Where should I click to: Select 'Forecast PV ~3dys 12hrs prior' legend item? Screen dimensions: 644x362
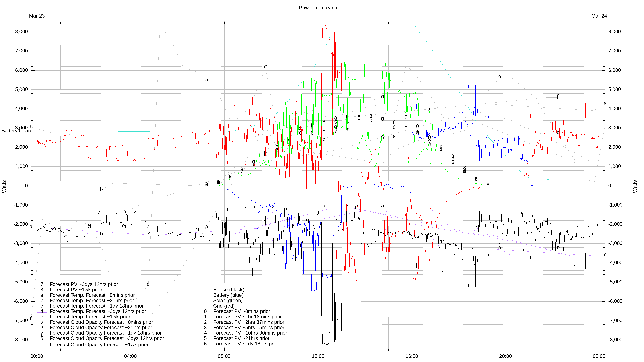[84, 284]
